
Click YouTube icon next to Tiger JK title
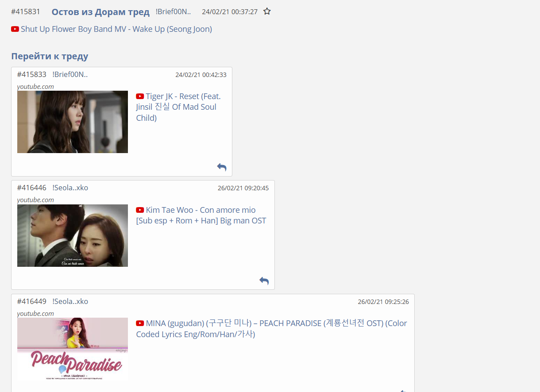click(140, 96)
